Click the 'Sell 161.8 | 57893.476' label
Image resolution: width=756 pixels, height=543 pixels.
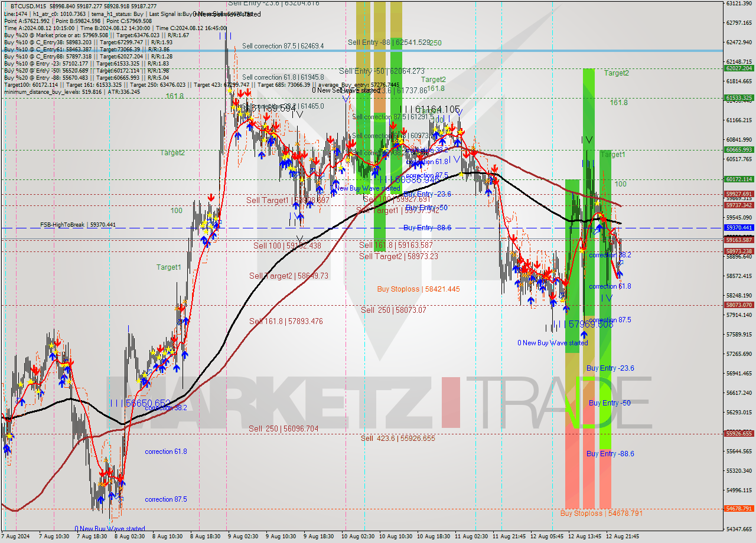point(286,321)
